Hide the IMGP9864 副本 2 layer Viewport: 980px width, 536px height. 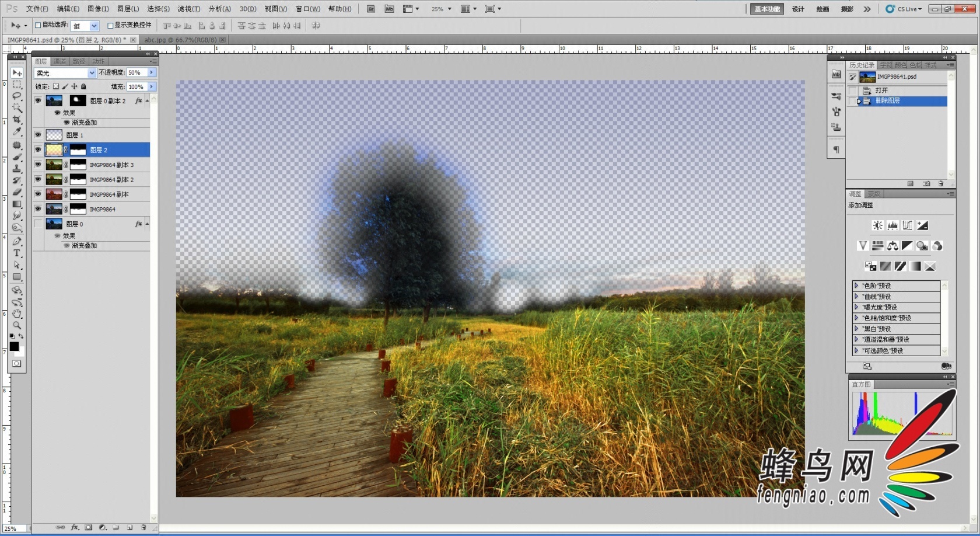pyautogui.click(x=38, y=179)
